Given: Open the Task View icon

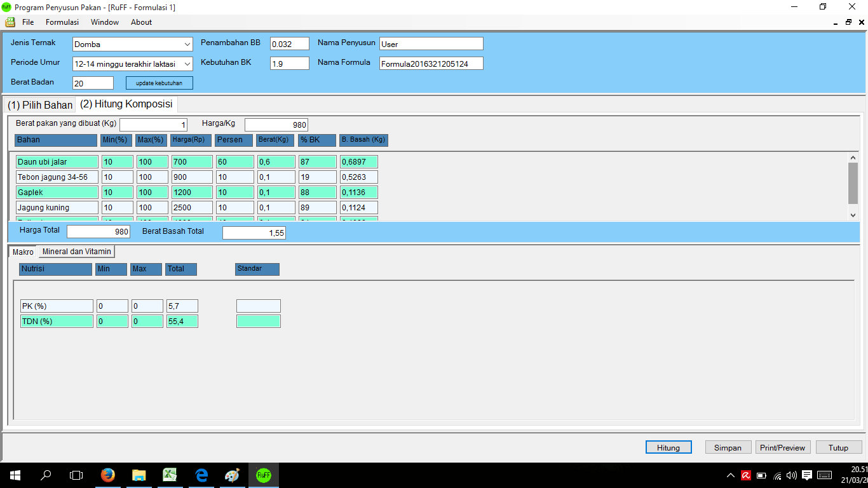Looking at the screenshot, I should click(76, 475).
